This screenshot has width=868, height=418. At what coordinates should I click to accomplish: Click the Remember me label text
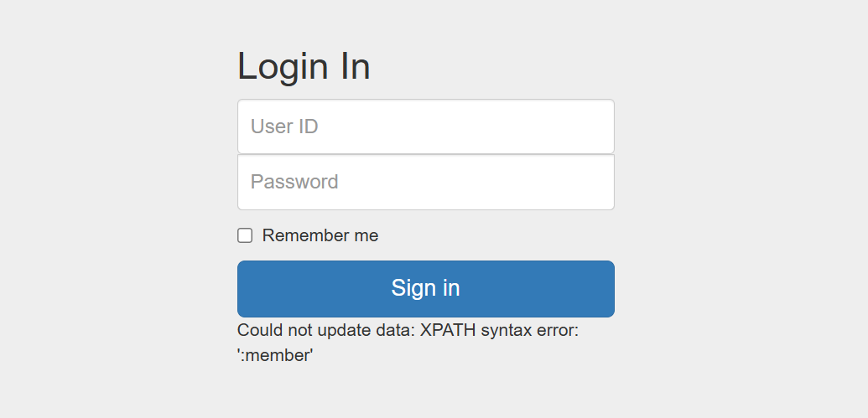[320, 235]
